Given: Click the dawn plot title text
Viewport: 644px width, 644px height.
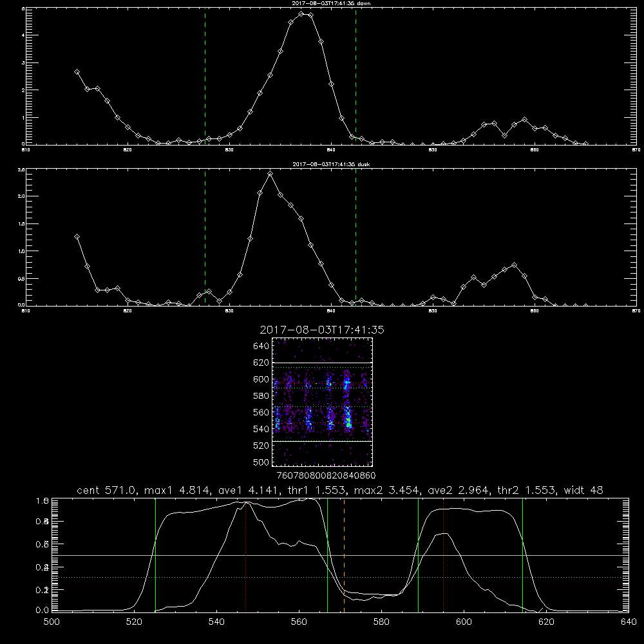Looking at the screenshot, I should coord(331,3).
